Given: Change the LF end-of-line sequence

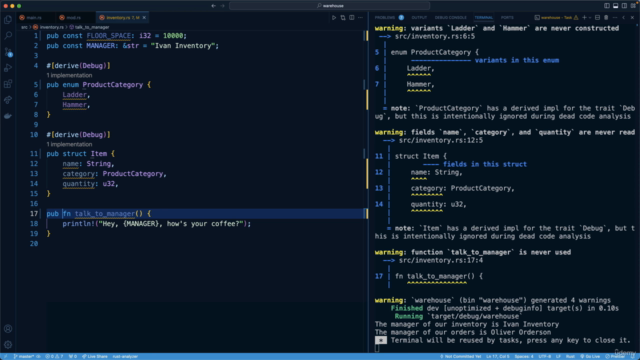Looking at the screenshot, I should click(x=558, y=356).
